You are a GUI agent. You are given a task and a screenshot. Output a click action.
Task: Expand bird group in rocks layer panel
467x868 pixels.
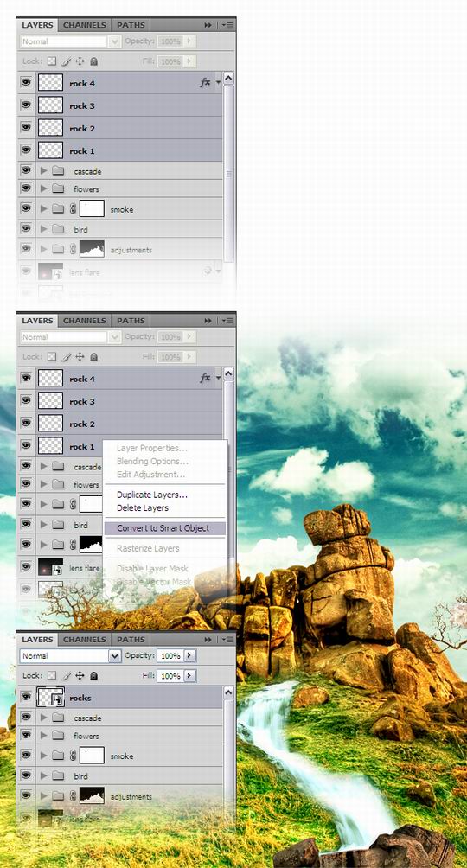(44, 776)
